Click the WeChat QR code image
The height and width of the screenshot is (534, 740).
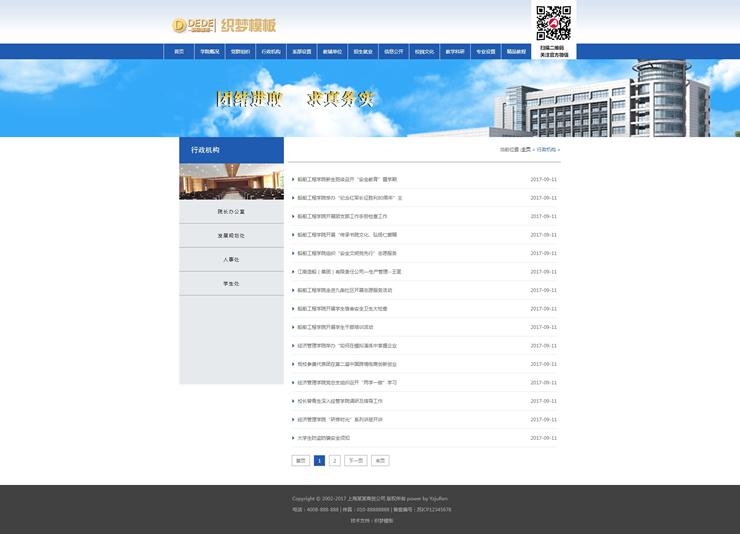coord(554,23)
